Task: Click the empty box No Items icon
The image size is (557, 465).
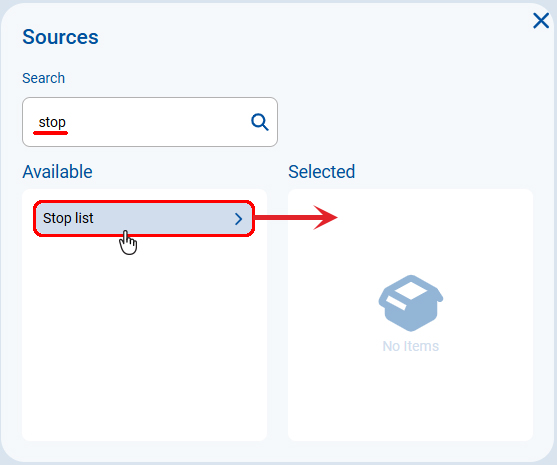Action: pyautogui.click(x=411, y=303)
